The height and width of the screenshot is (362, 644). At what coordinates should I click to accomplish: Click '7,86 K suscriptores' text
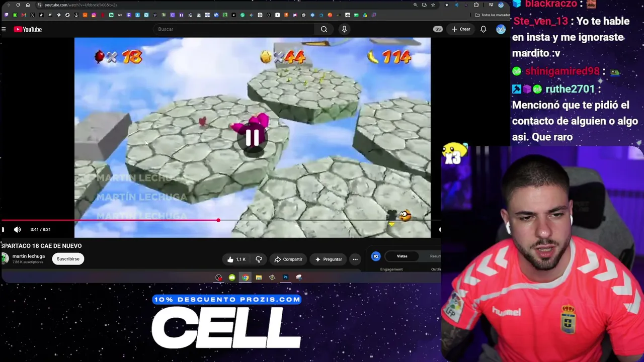[x=28, y=262]
